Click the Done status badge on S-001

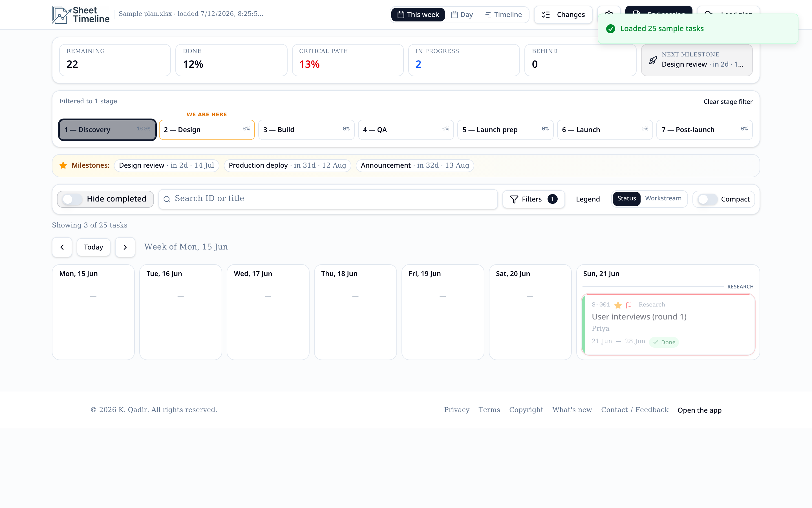point(664,342)
